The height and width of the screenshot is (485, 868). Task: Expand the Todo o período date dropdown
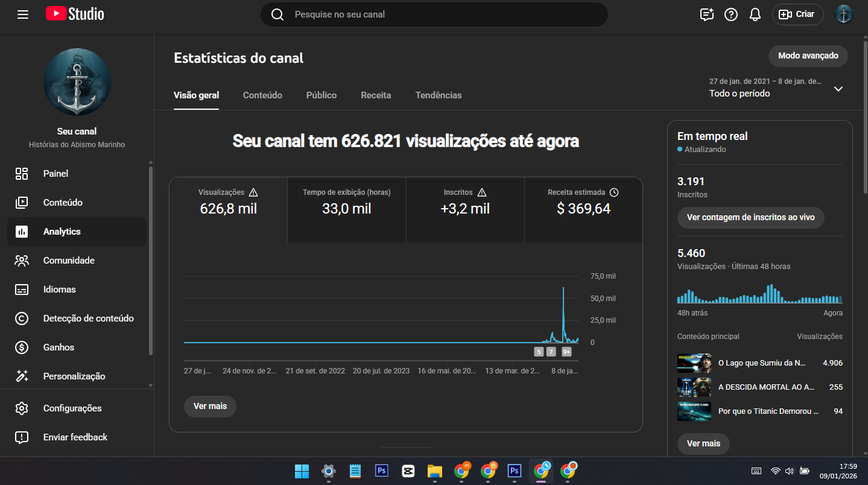click(838, 89)
